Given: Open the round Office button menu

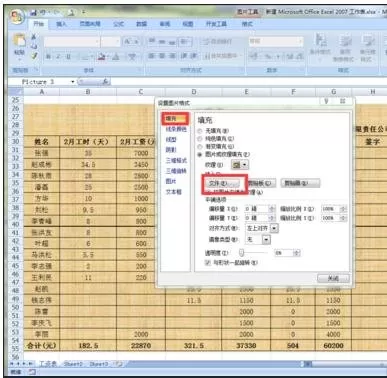Looking at the screenshot, I should tap(17, 17).
